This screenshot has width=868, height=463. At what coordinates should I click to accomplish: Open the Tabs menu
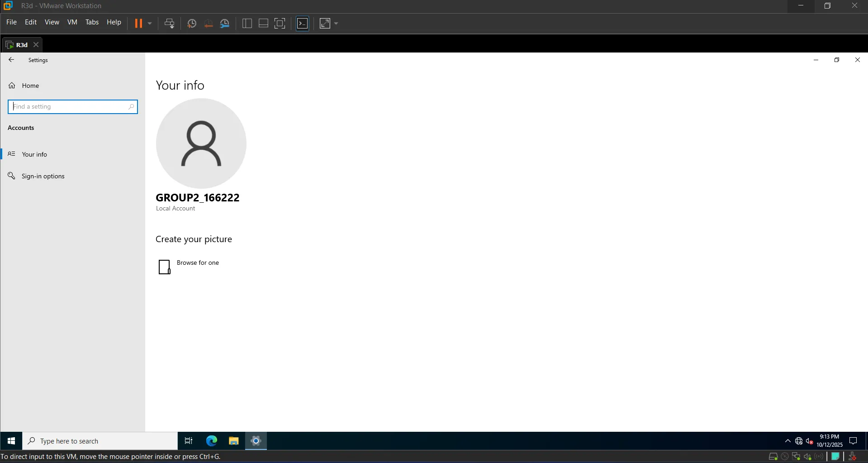(x=92, y=22)
